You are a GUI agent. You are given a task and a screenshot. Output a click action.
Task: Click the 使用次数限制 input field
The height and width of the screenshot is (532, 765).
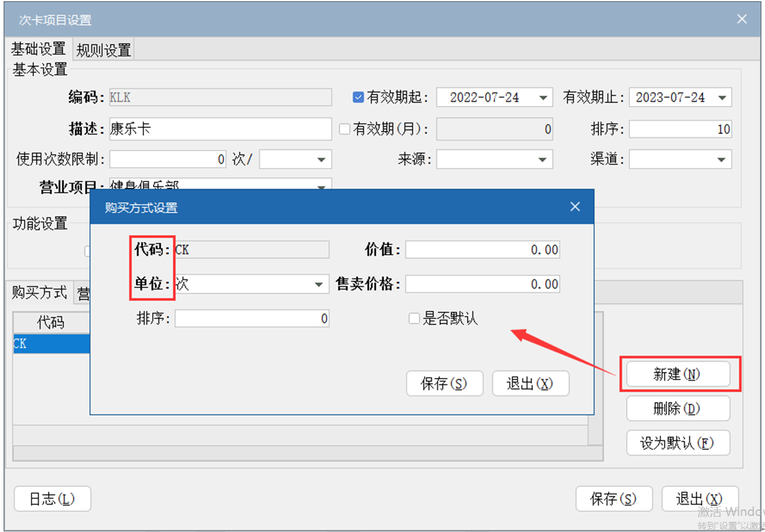tap(168, 159)
